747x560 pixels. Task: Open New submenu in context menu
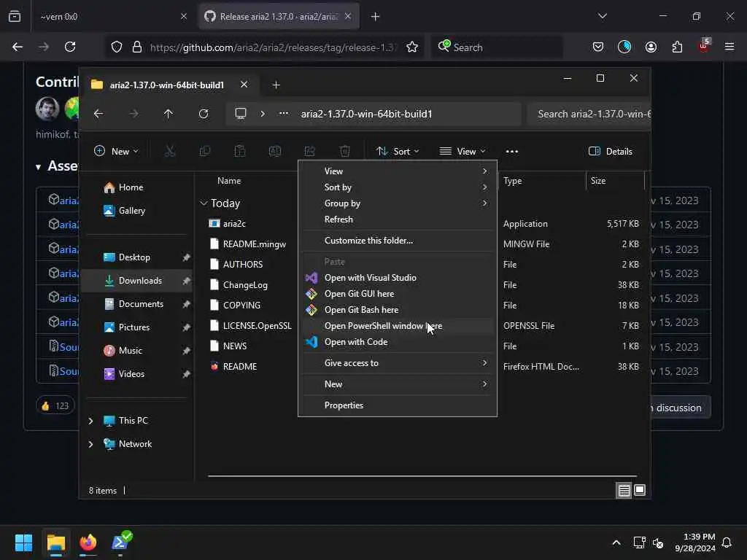click(x=398, y=384)
